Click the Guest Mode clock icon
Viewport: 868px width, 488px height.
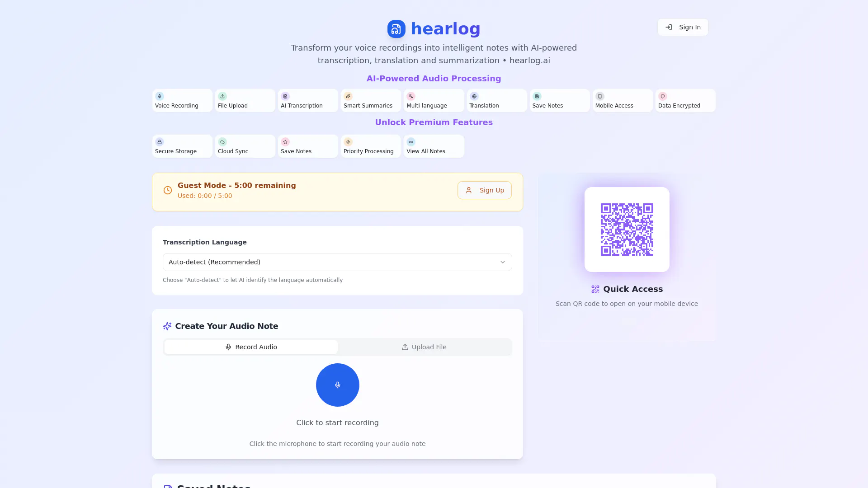(168, 190)
